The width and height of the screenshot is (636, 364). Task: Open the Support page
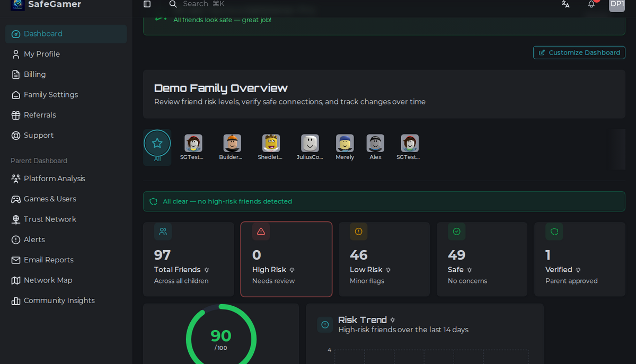tap(66, 135)
